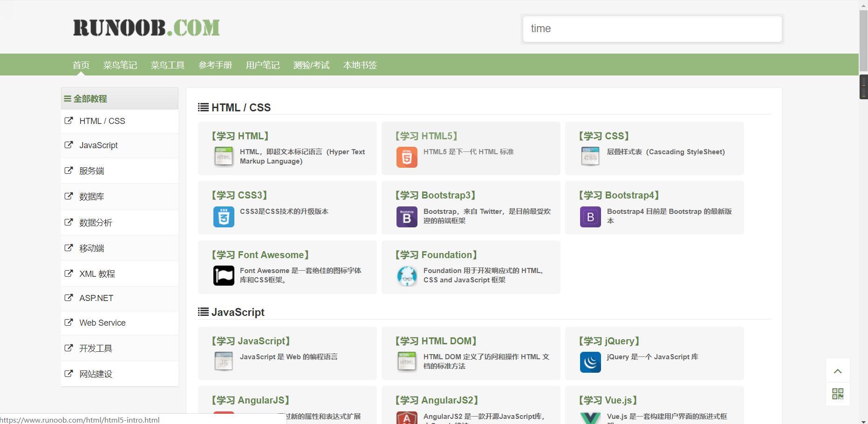Open the 【学习 HTML DOM】 tutorial link
868x424 pixels.
(x=436, y=341)
